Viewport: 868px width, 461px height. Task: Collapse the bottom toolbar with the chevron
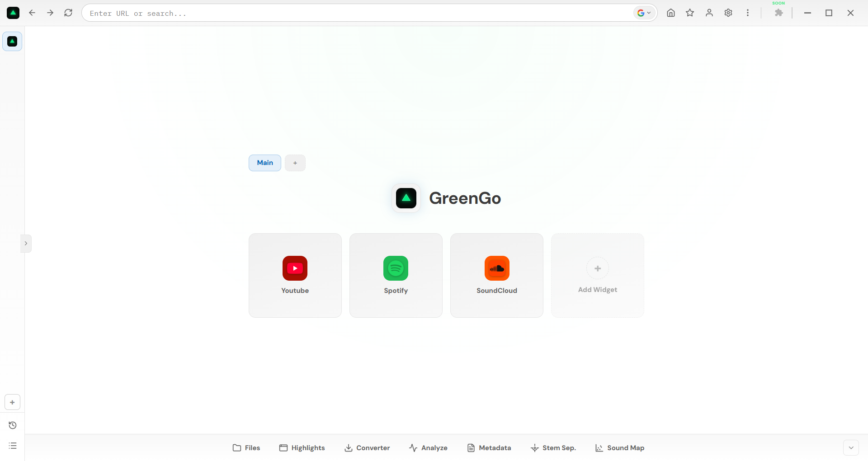click(851, 448)
